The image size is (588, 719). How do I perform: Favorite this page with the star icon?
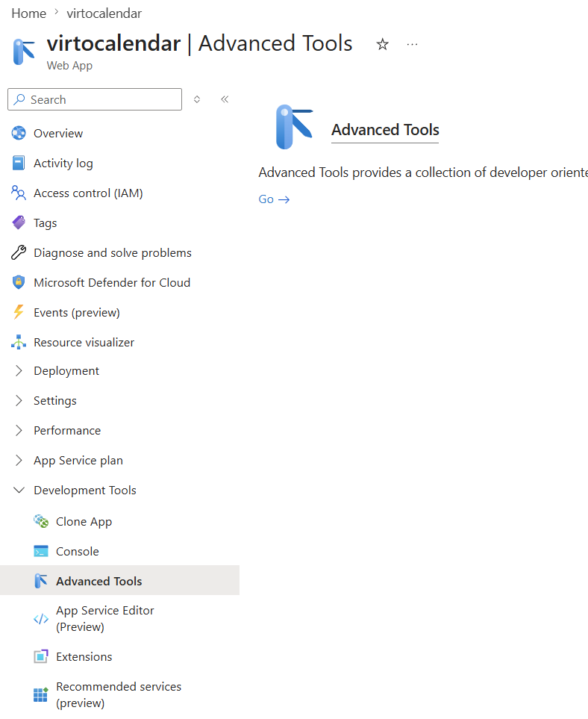pos(382,45)
